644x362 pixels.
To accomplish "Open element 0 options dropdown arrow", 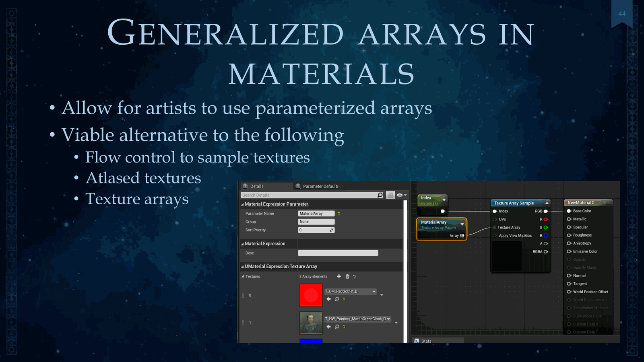I will pos(382,295).
